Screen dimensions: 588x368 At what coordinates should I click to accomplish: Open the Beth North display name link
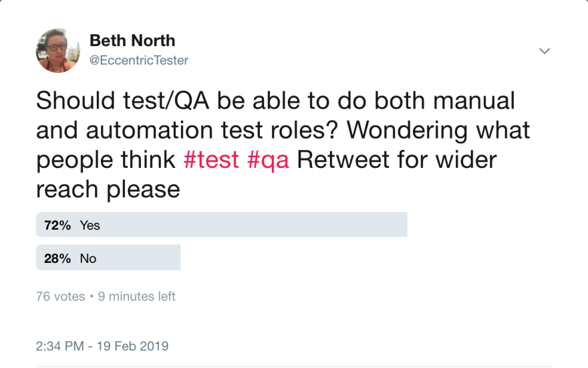coord(132,40)
